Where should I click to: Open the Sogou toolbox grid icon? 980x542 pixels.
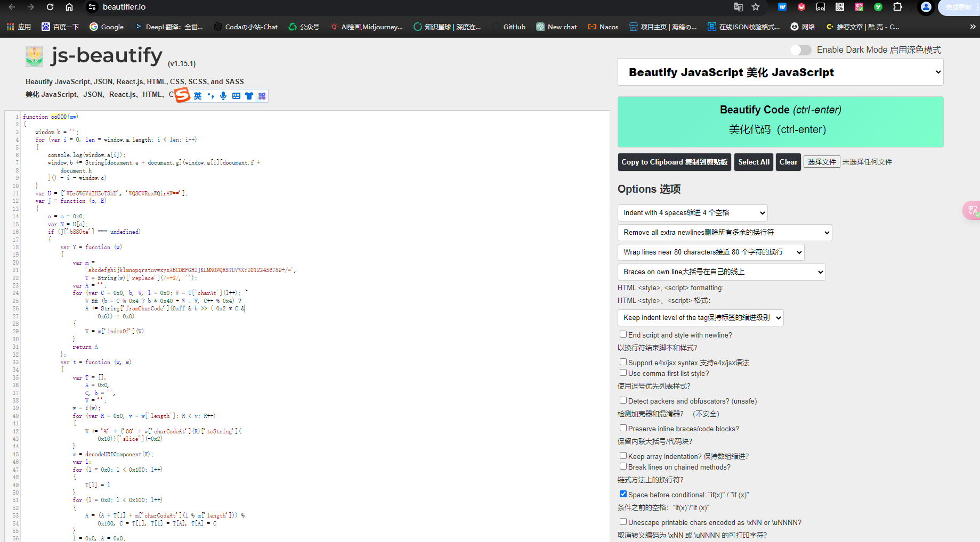(262, 96)
